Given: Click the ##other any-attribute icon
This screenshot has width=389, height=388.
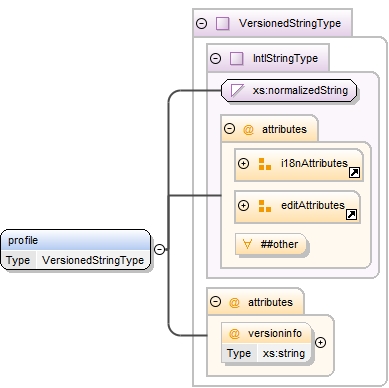Looking at the screenshot, I should click(247, 244).
